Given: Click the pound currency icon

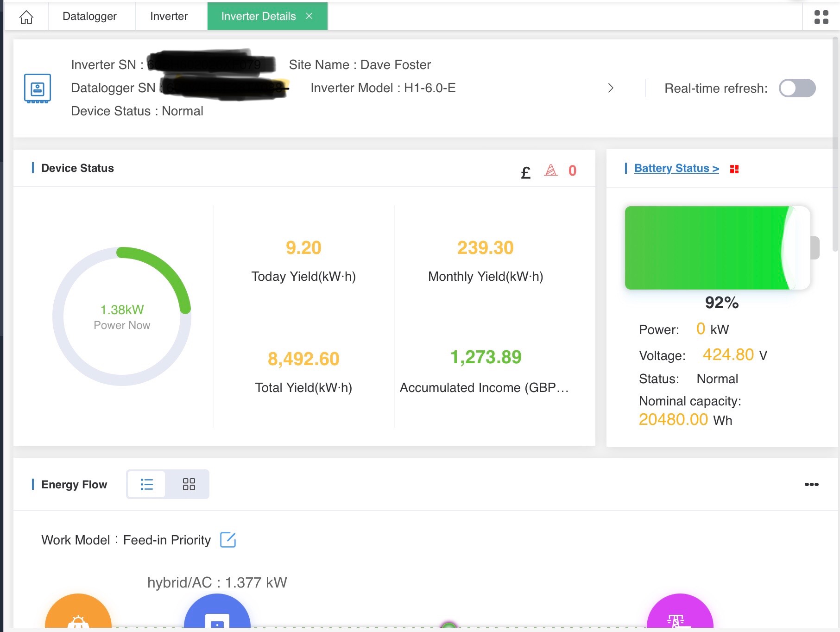Looking at the screenshot, I should (525, 172).
